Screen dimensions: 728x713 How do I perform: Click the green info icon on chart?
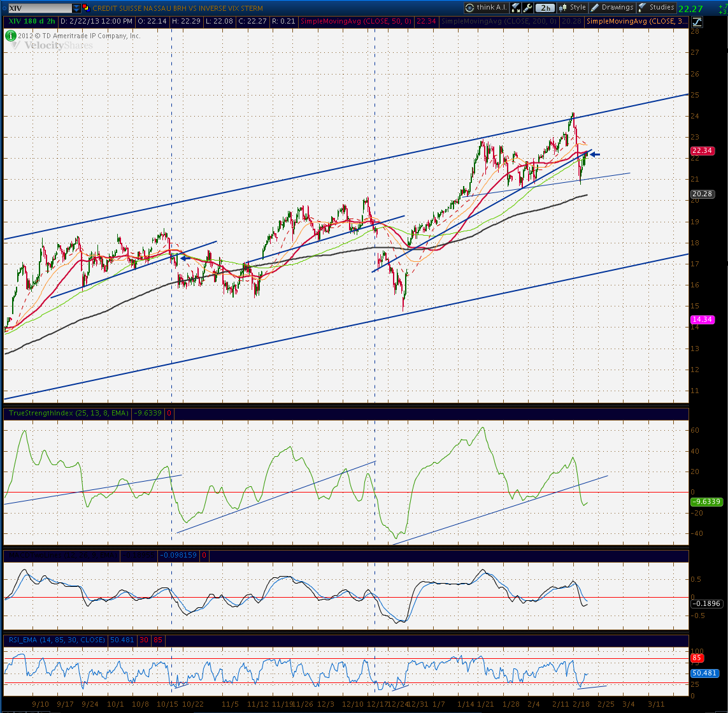(x=11, y=35)
